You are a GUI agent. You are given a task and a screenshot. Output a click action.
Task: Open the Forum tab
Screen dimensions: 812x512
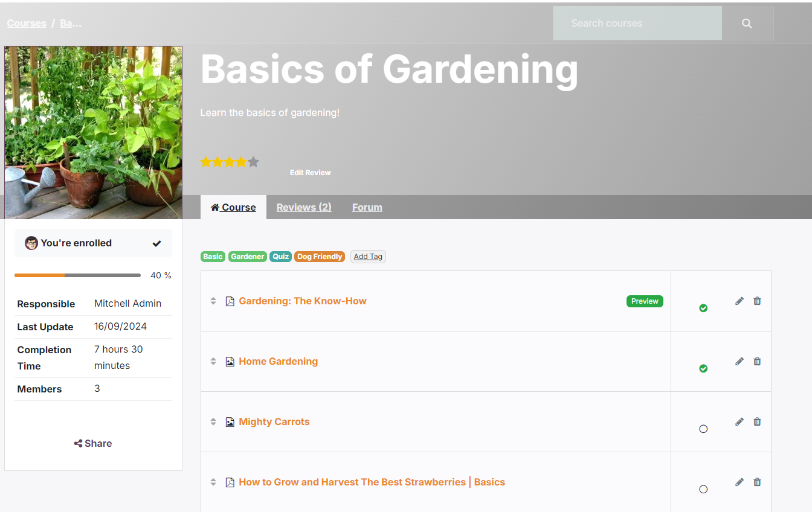click(x=367, y=207)
